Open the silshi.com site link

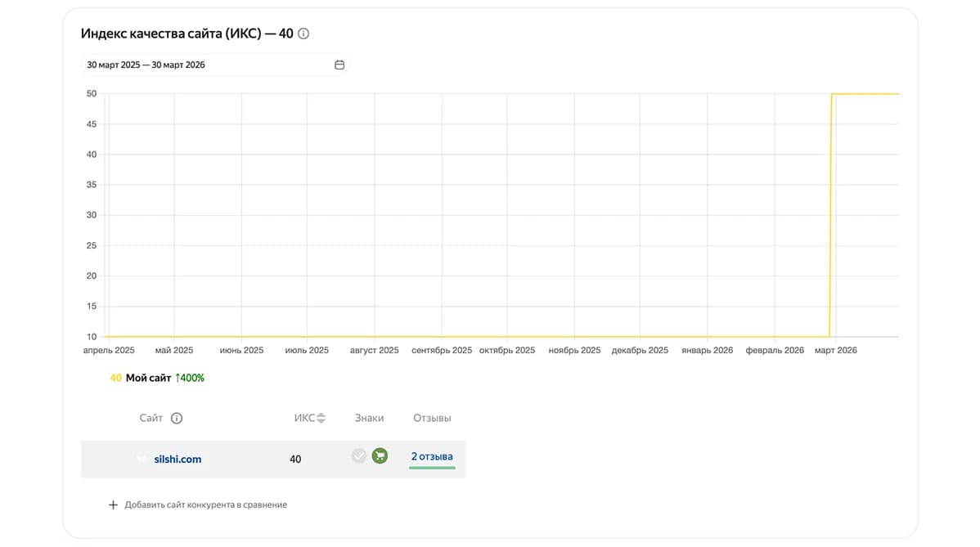[x=178, y=459]
